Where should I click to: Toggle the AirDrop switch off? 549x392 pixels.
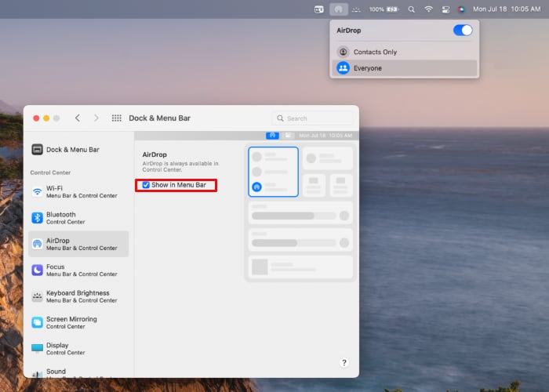(x=463, y=30)
